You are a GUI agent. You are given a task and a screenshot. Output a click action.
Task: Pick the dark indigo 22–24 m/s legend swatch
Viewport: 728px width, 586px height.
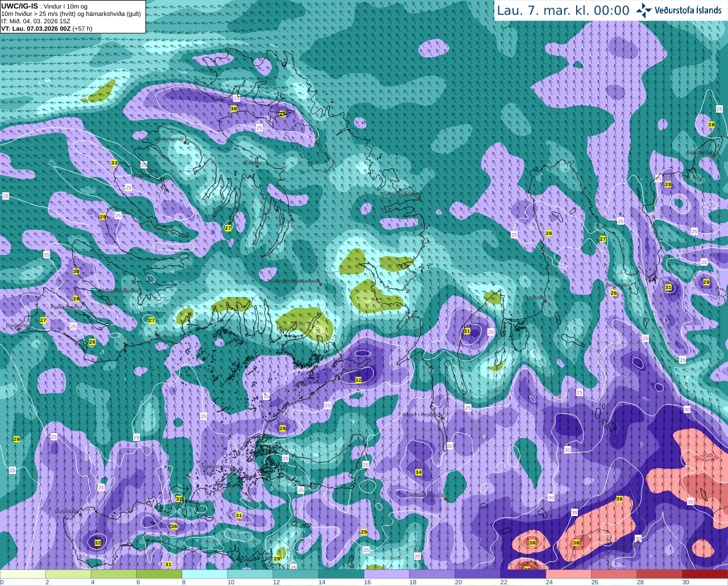point(523,574)
